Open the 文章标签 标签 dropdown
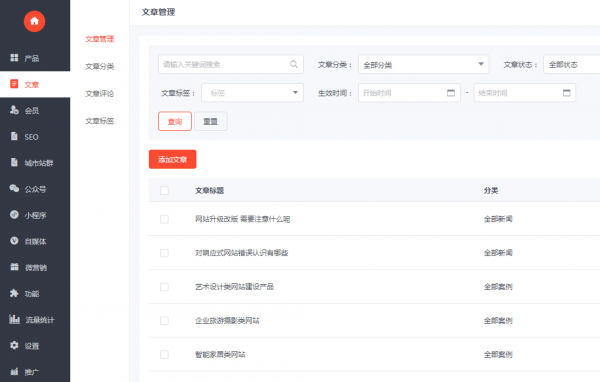 pos(252,93)
